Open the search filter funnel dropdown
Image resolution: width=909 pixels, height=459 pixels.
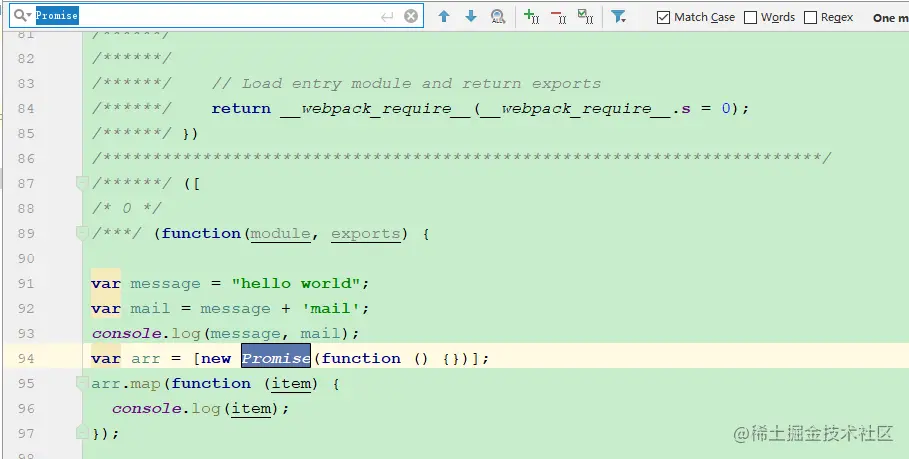(619, 16)
